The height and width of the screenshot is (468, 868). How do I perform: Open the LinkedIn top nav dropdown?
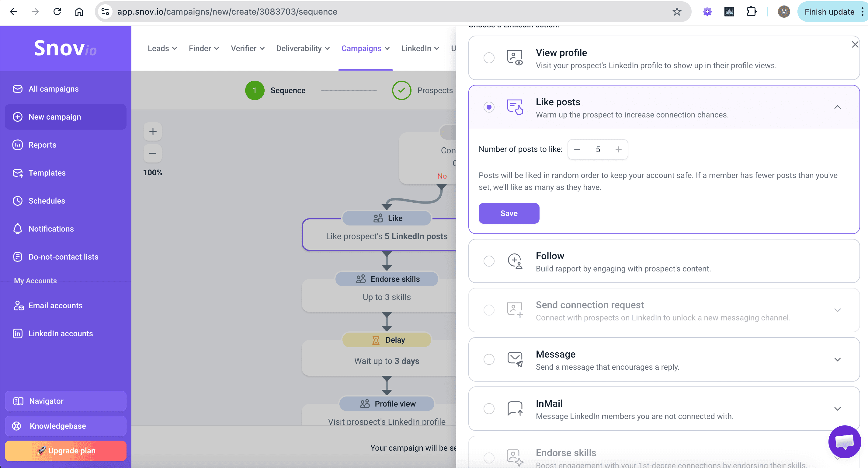420,48
